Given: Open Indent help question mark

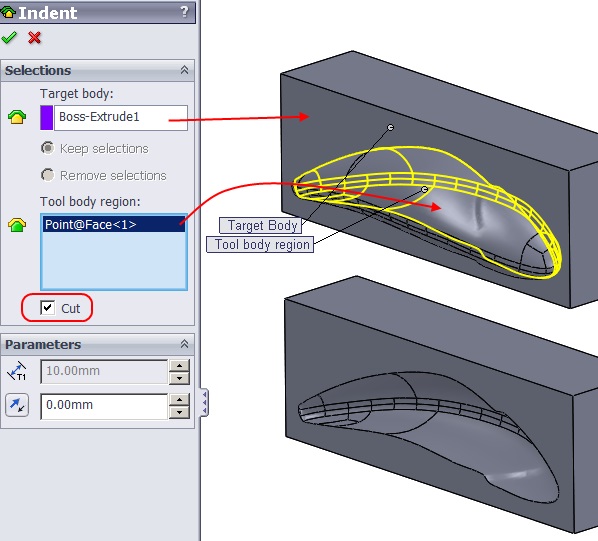Looking at the screenshot, I should click(x=185, y=12).
